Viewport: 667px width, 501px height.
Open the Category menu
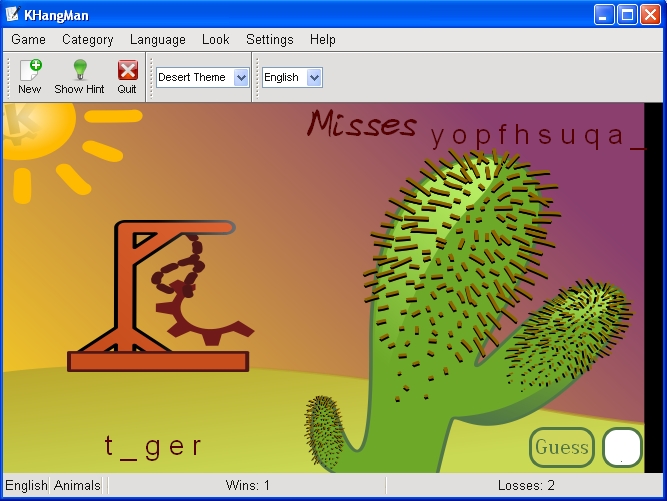[87, 40]
